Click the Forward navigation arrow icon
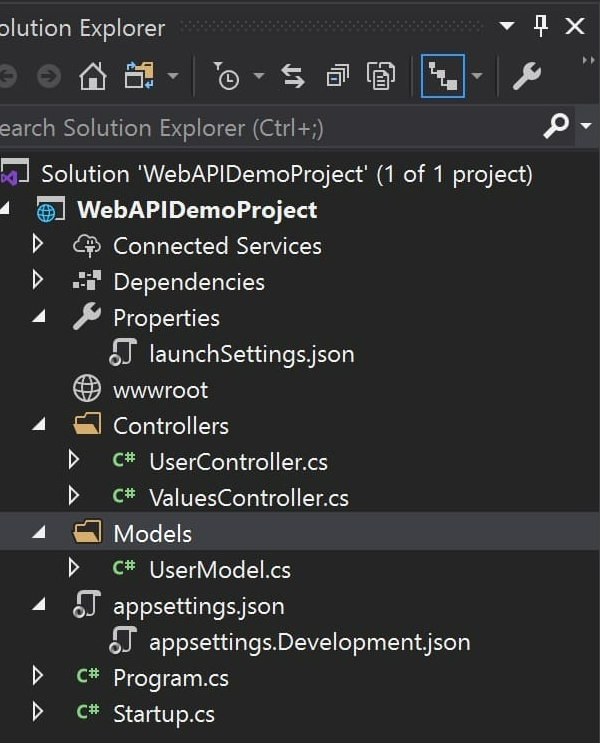Image resolution: width=600 pixels, height=743 pixels. tap(48, 76)
